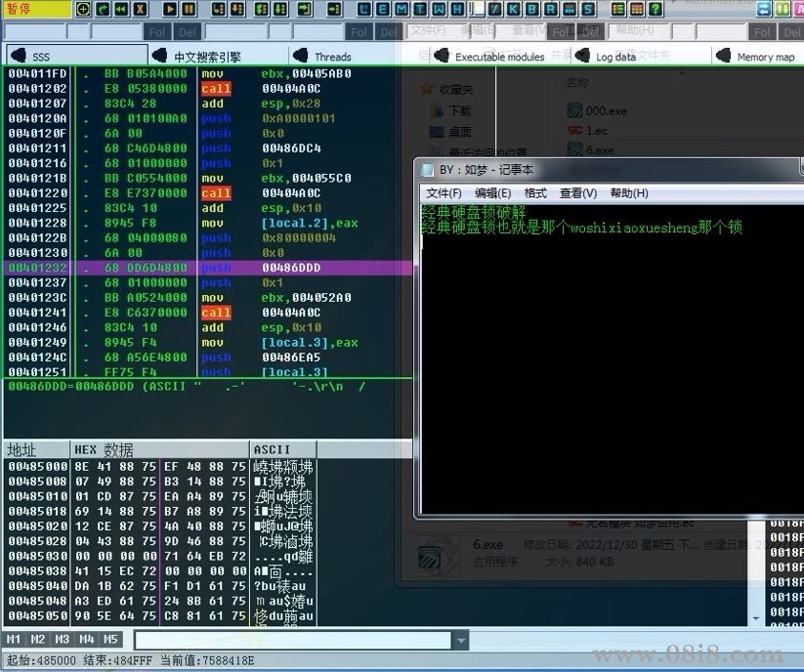Select 1.ec file in Explorer window

pos(588,131)
